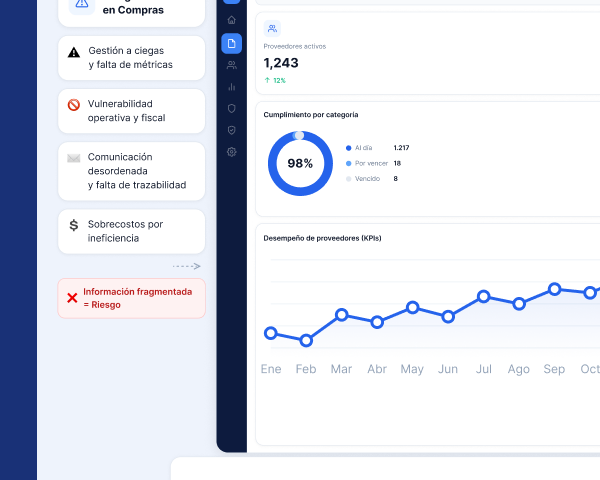The image size is (600, 480).
Task: Click the plain shield sidebar icon
Action: [x=232, y=109]
